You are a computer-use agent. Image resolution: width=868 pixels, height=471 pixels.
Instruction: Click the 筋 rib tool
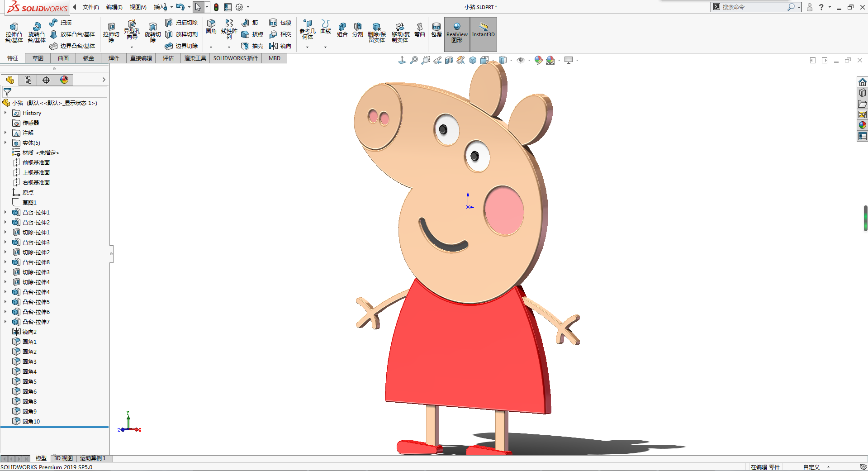[x=250, y=23]
